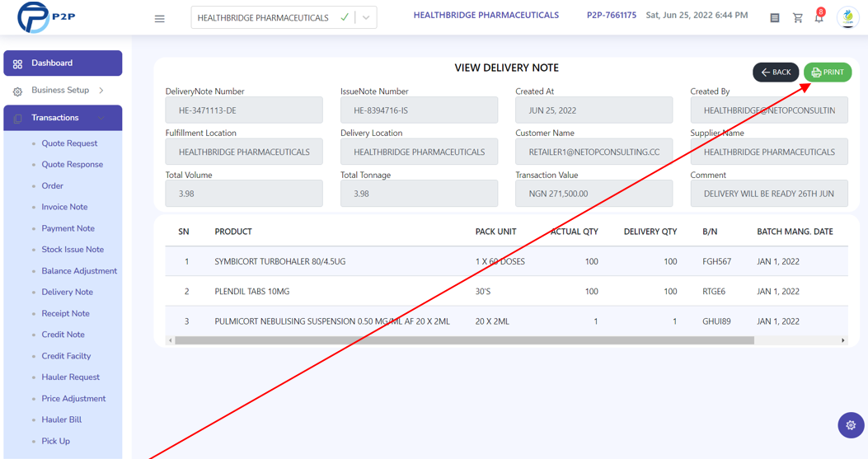Click the Fulfillment Location field
Image resolution: width=868 pixels, height=459 pixels.
243,152
